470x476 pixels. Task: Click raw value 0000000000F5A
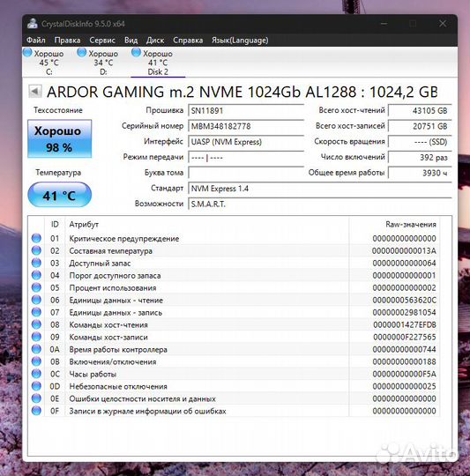404,374
